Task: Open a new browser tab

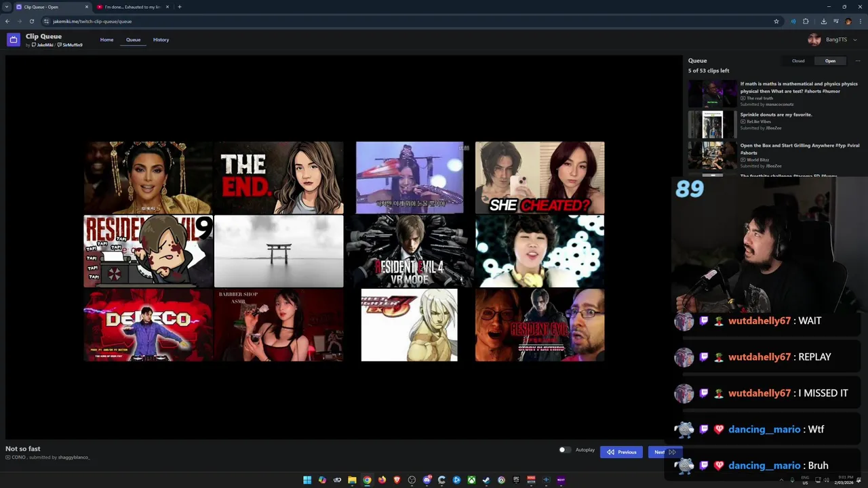Action: click(179, 7)
